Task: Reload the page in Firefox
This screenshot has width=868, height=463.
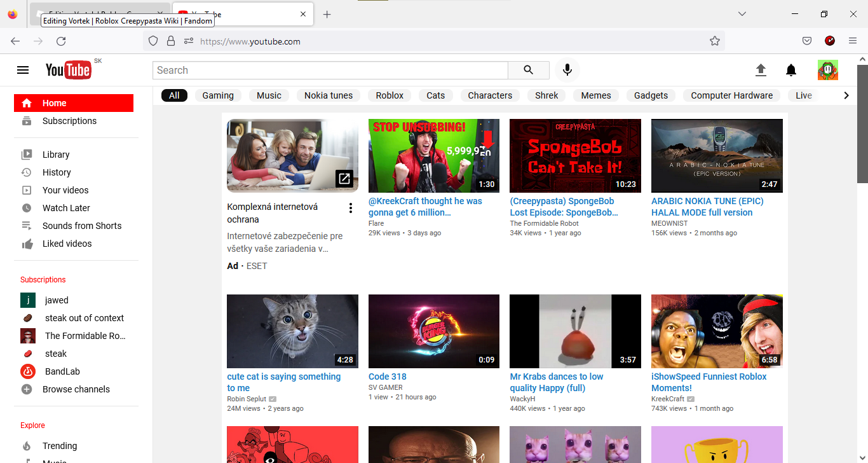Action: point(61,41)
